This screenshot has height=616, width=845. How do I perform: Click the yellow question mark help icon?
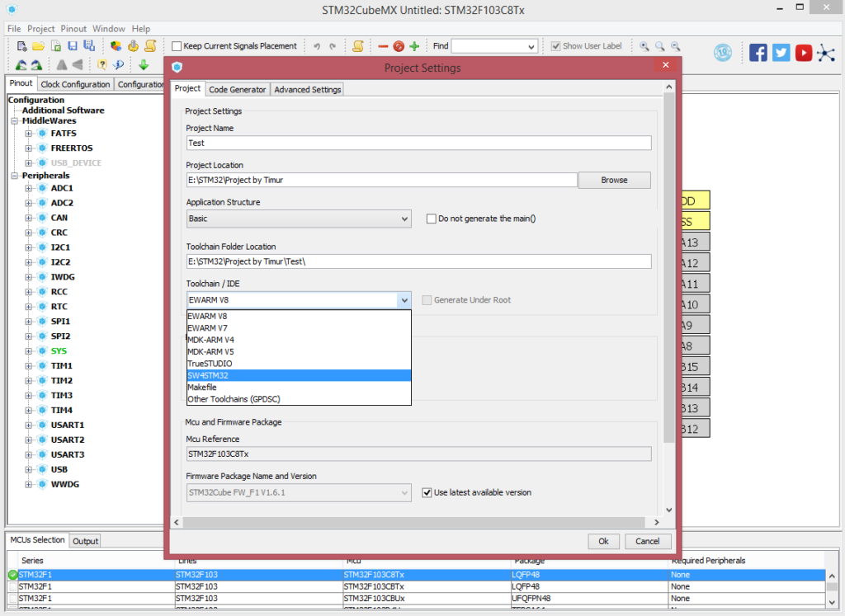(x=101, y=64)
